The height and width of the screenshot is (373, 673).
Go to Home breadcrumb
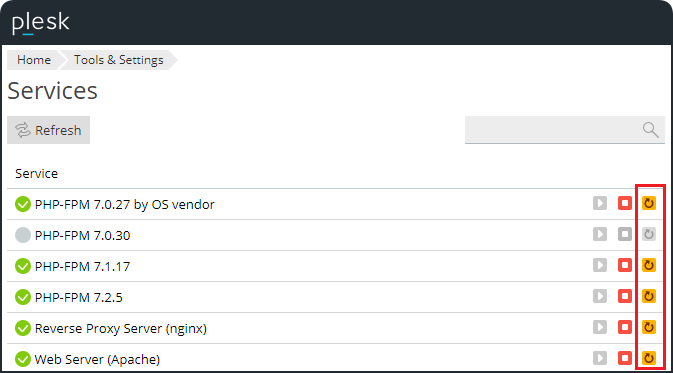[33, 60]
